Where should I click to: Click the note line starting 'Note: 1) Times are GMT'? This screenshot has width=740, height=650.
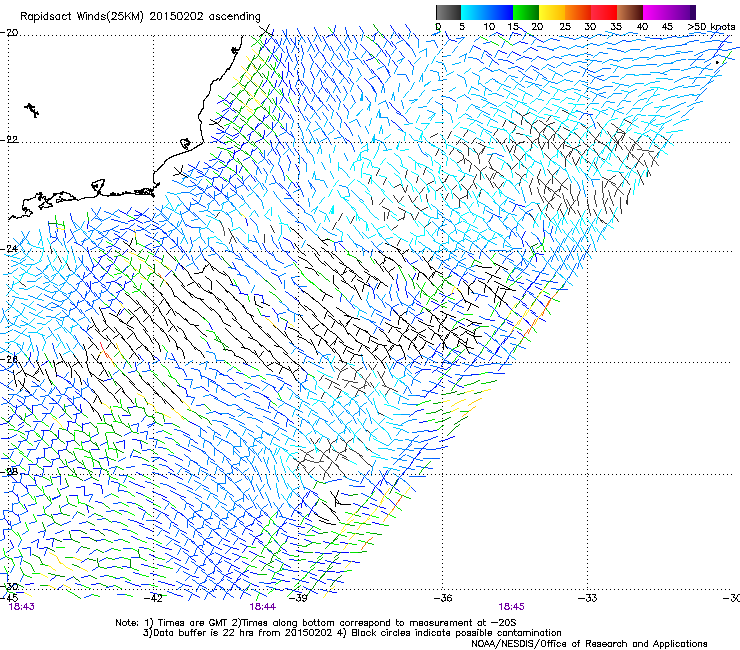tap(316, 623)
